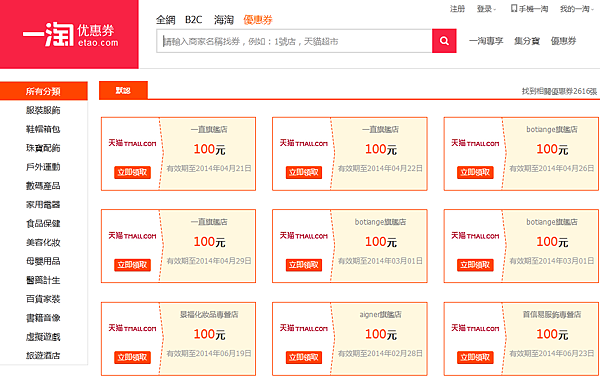This screenshot has width=600, height=378.
Task: Click the red magnifier search icon
Action: pos(444,41)
